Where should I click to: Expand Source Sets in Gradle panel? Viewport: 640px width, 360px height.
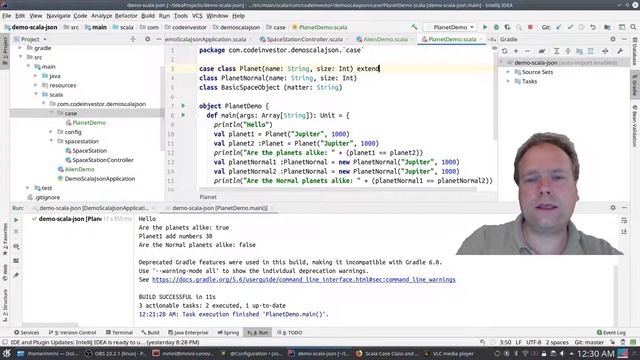click(509, 72)
